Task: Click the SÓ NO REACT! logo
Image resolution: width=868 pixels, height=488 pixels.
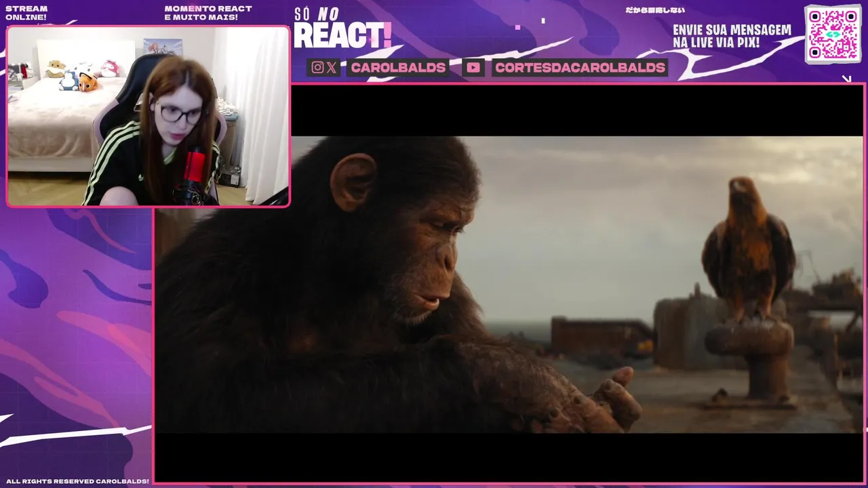Action: [342, 28]
